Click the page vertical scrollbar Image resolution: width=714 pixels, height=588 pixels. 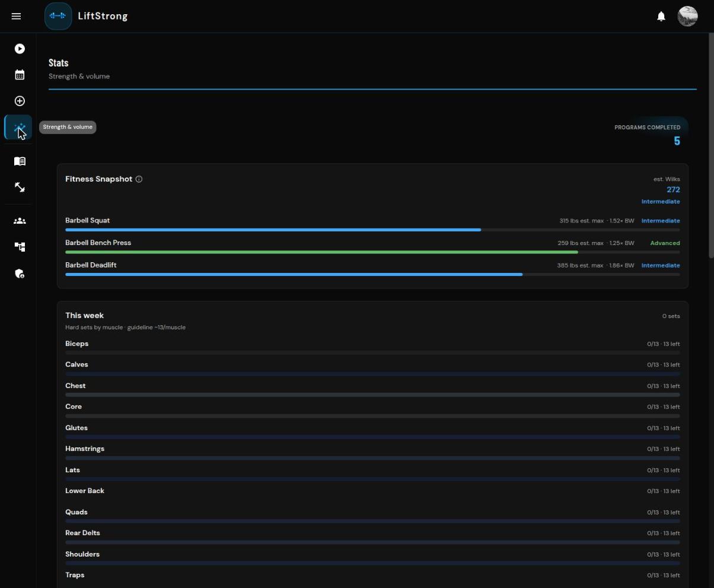712,145
